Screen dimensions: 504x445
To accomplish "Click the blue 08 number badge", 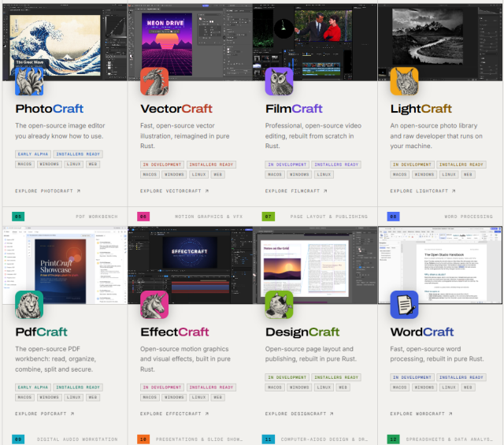I will 393,217.
